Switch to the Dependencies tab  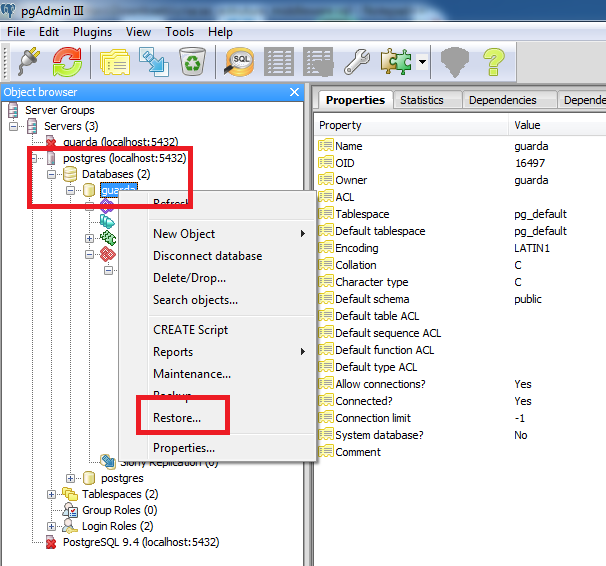pos(509,100)
